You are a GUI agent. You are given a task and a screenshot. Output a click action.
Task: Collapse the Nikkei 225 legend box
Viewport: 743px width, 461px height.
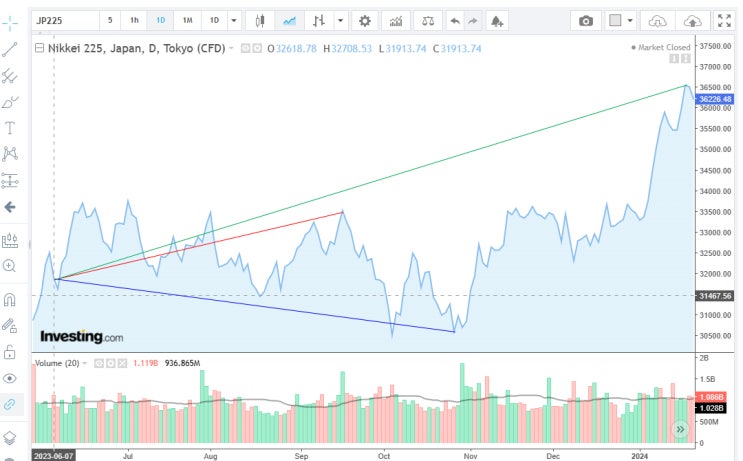point(40,48)
